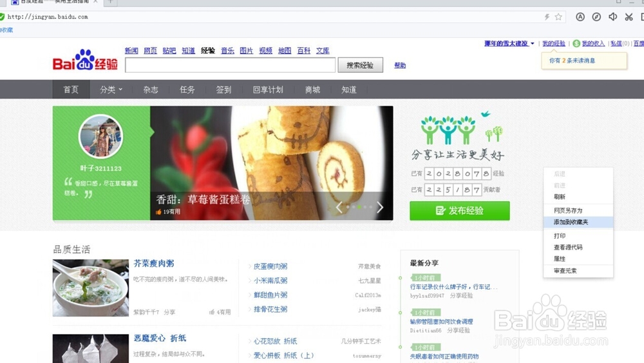Viewport: 644px width, 363px height.
Task: Open 我的经验 link in top bar
Action: (554, 44)
